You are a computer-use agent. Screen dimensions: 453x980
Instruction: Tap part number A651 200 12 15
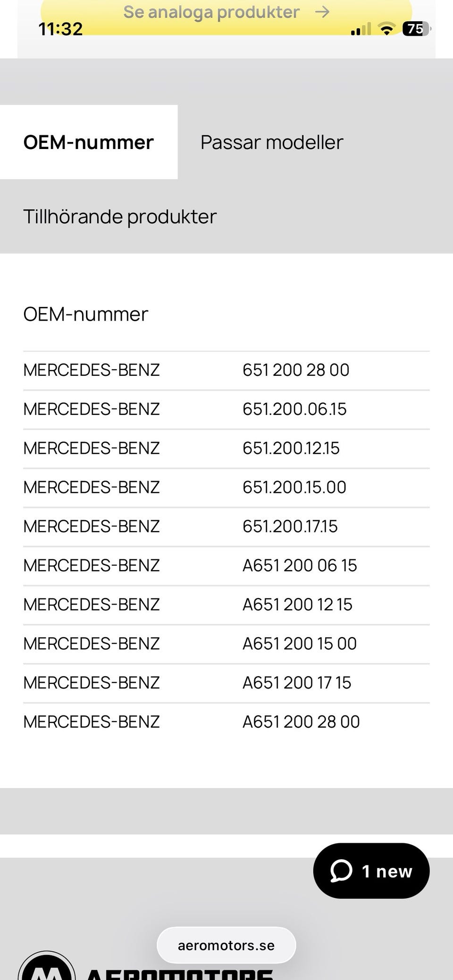click(297, 605)
